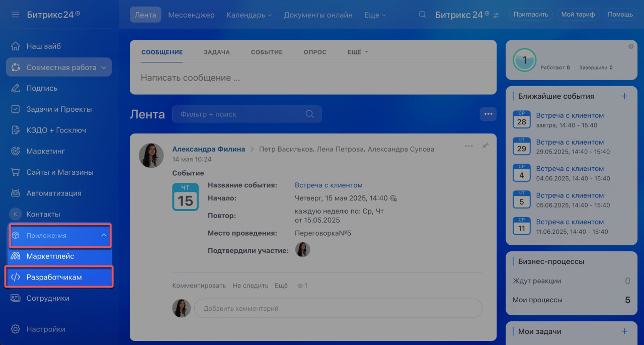Click the Добавить комментарий field
Screen dimensions: 644x345
337,308
